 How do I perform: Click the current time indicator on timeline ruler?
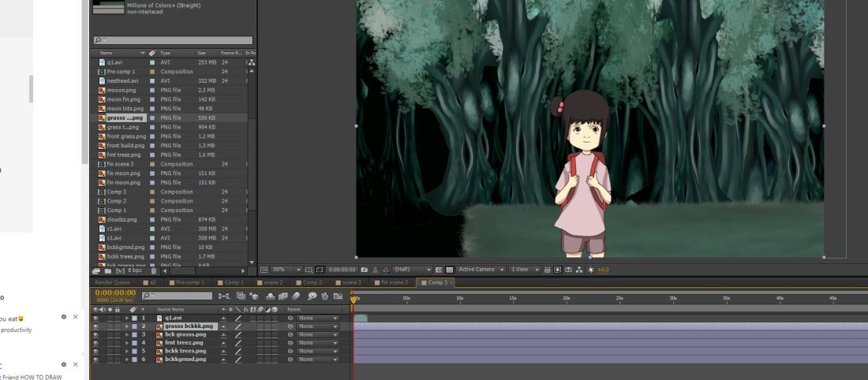[x=354, y=300]
